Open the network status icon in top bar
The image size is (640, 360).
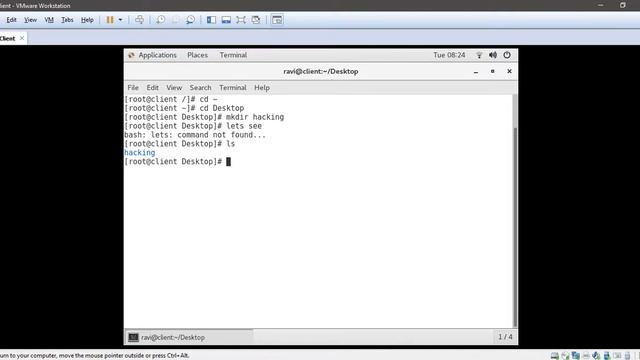click(x=479, y=55)
